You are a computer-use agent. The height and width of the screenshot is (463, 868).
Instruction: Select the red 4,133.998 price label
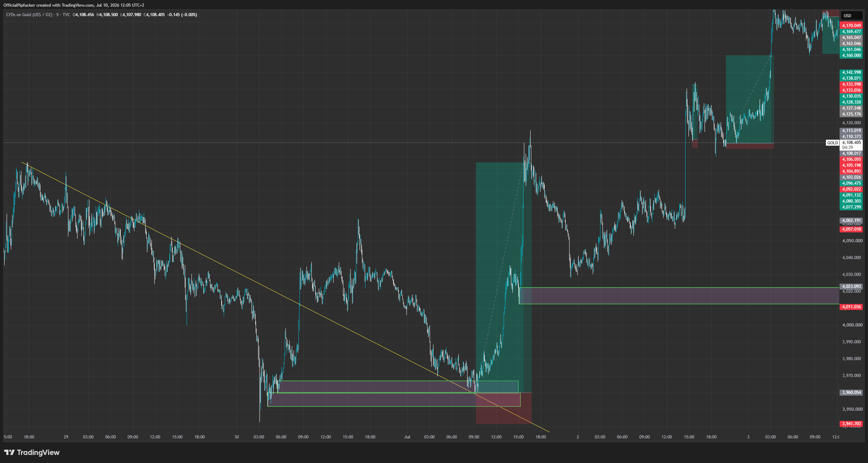[x=851, y=84]
